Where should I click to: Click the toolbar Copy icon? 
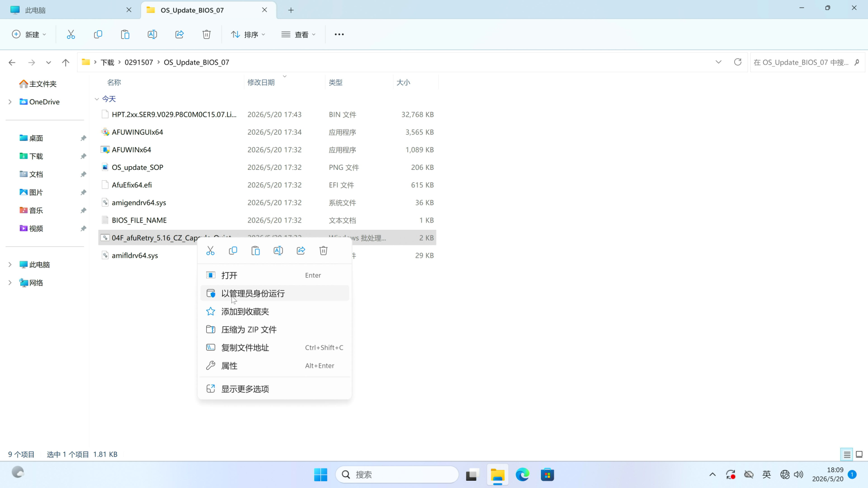[98, 35]
